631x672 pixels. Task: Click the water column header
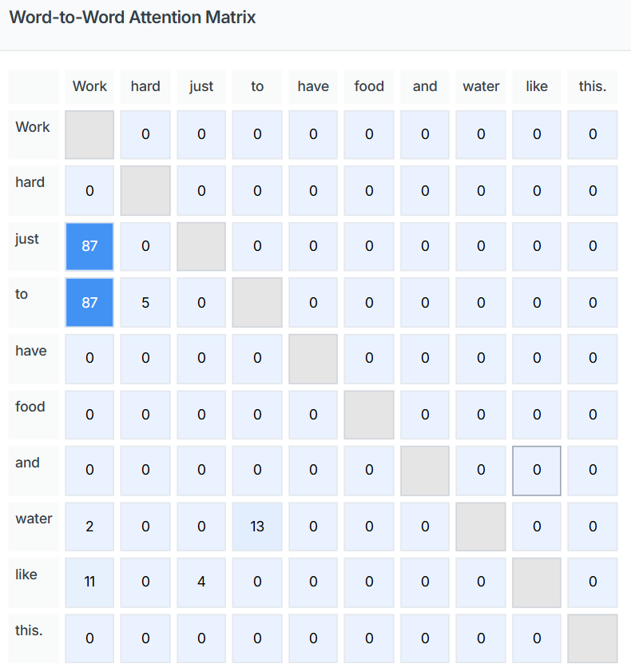coord(481,86)
